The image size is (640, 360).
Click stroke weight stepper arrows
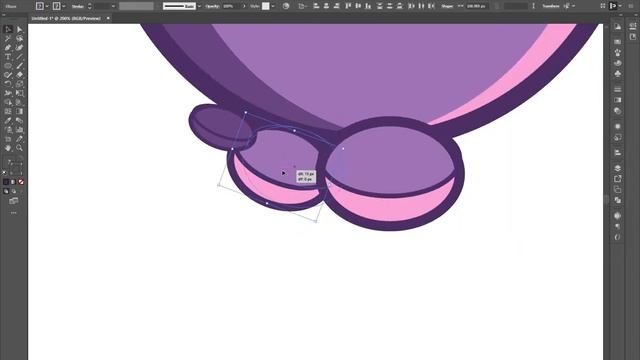click(x=89, y=6)
